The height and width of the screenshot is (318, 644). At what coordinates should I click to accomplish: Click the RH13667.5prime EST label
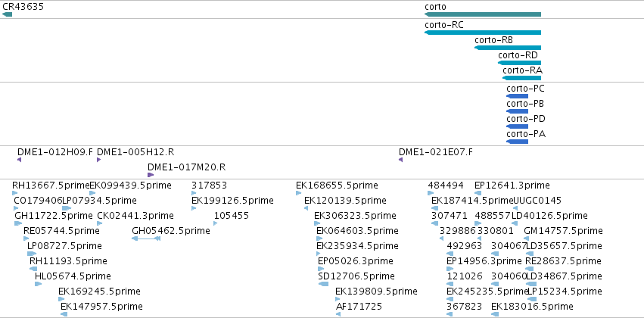tap(51, 185)
